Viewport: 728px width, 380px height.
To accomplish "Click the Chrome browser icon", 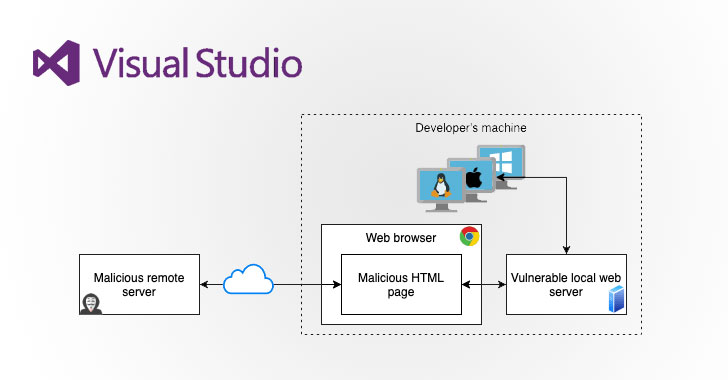I will [469, 236].
